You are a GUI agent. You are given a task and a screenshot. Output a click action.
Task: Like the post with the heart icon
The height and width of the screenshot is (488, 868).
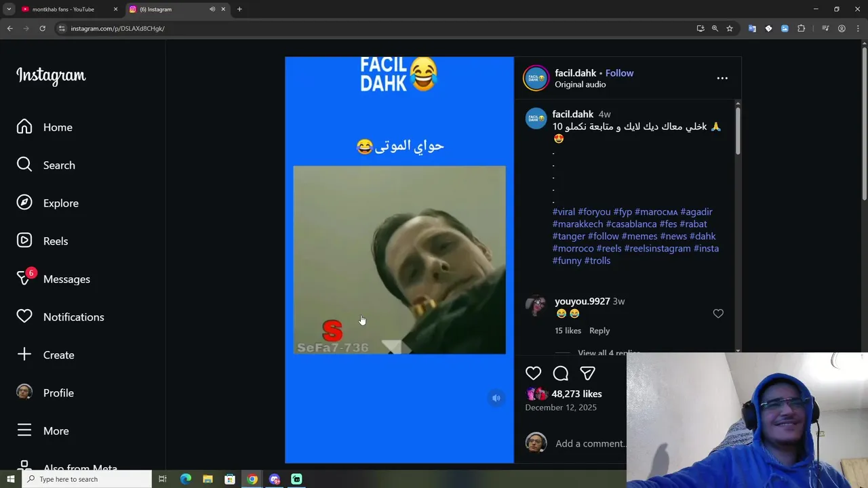coord(533,373)
